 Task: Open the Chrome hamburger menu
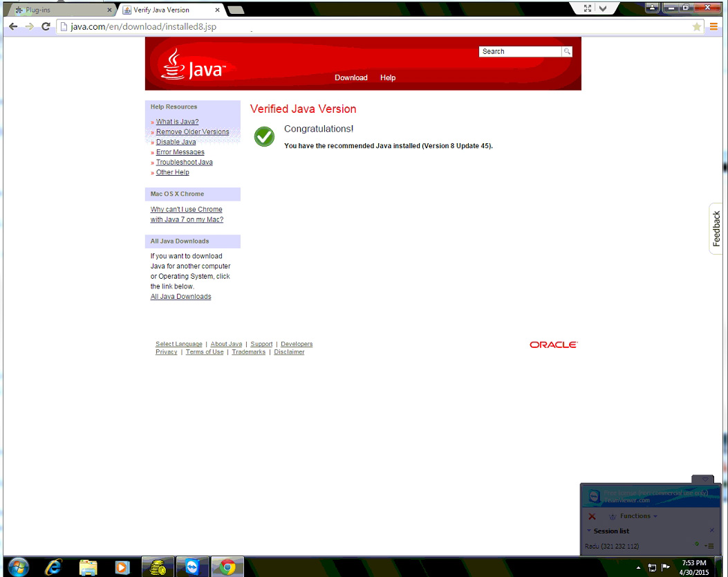(x=713, y=27)
